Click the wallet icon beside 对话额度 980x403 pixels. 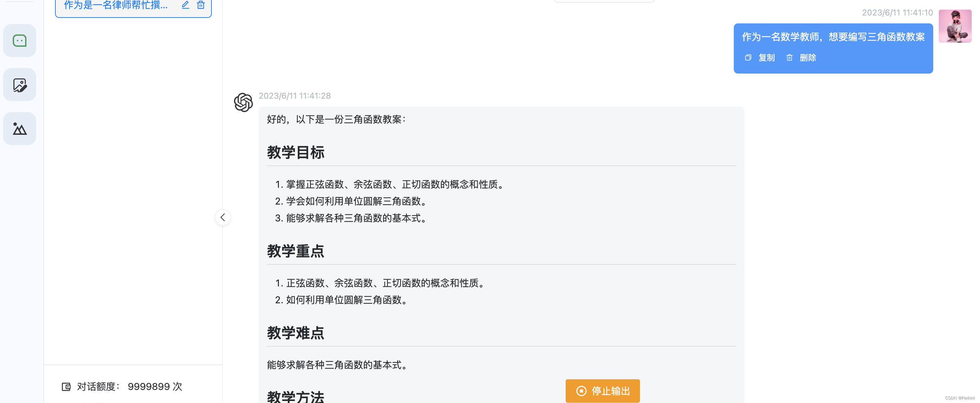pyautogui.click(x=66, y=386)
